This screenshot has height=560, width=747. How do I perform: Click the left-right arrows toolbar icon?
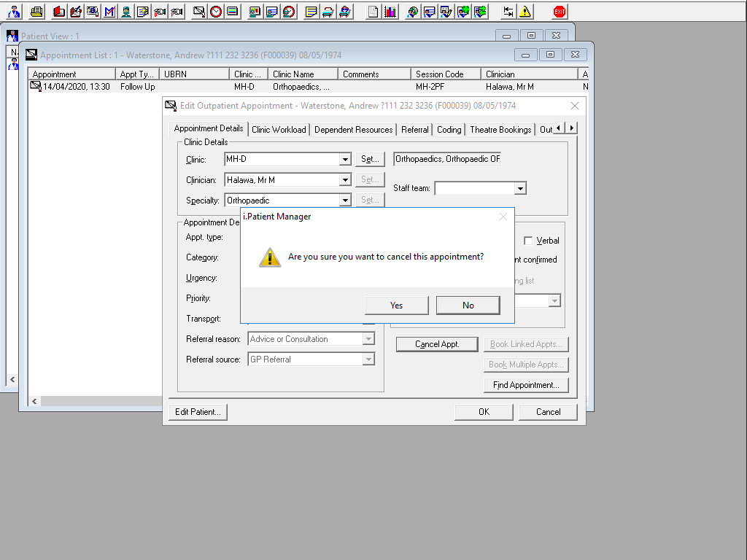508,12
